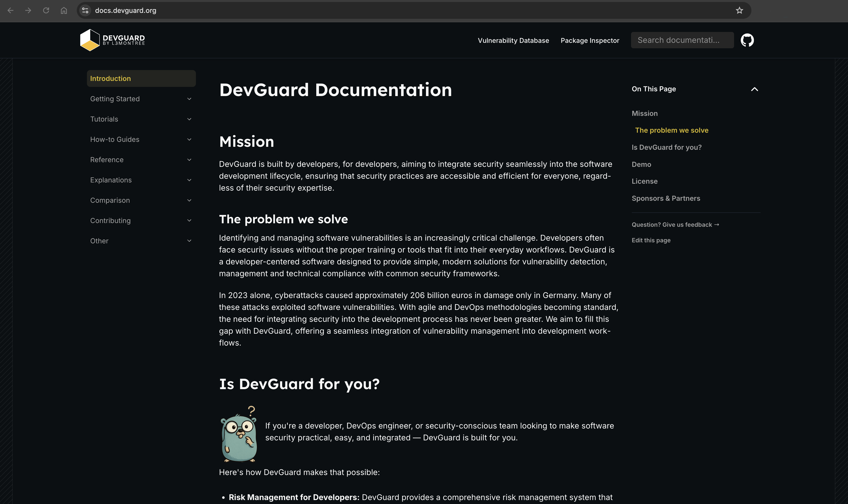Open the feedback link
Screen dimensions: 848x504
click(675, 225)
